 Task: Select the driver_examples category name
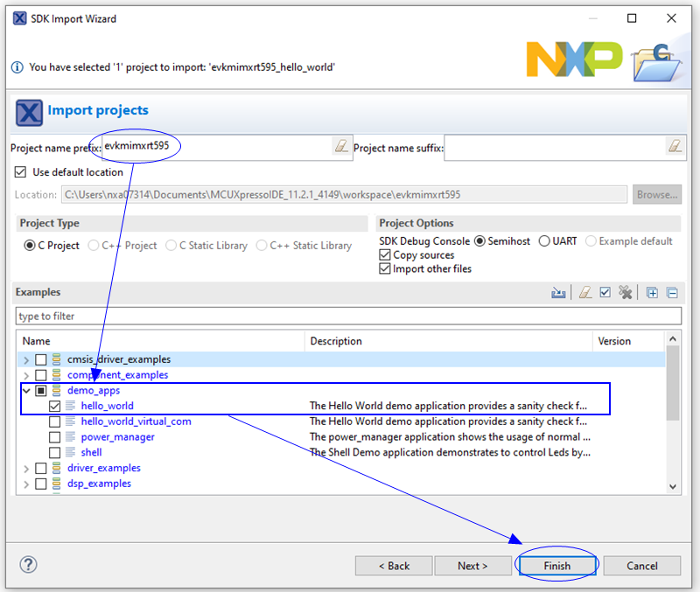104,468
